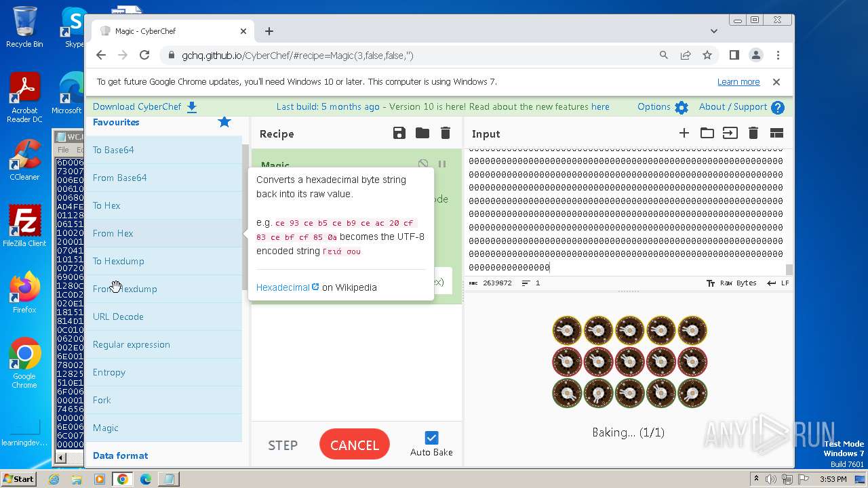Click the Chrome address bar URL
Viewport: 868px width, 488px height.
[297, 56]
